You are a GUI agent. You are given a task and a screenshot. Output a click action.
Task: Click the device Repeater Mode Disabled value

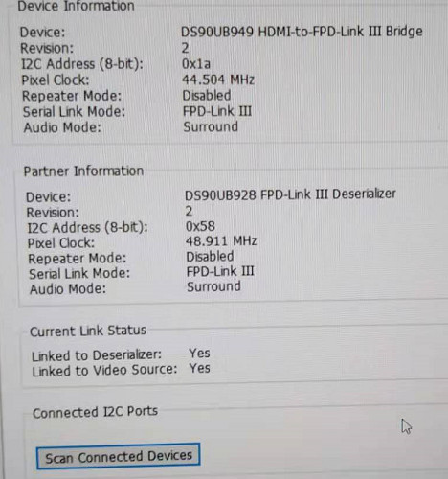click(x=207, y=96)
